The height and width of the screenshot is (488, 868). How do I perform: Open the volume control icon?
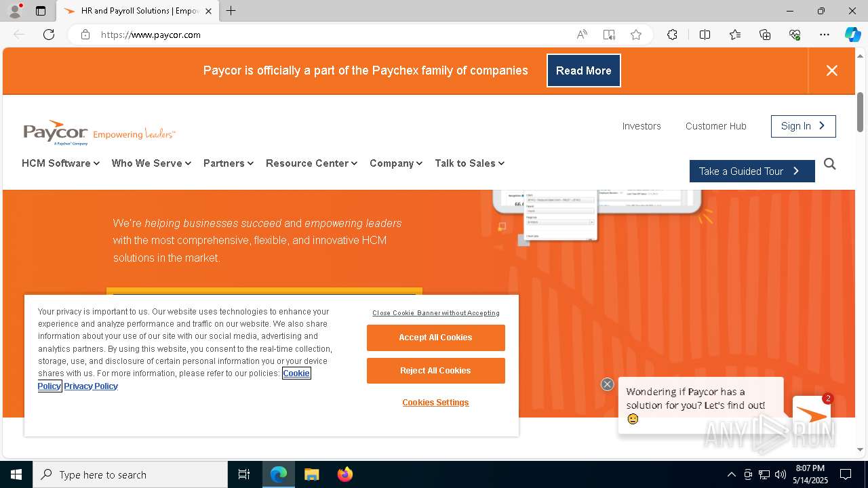(781, 474)
